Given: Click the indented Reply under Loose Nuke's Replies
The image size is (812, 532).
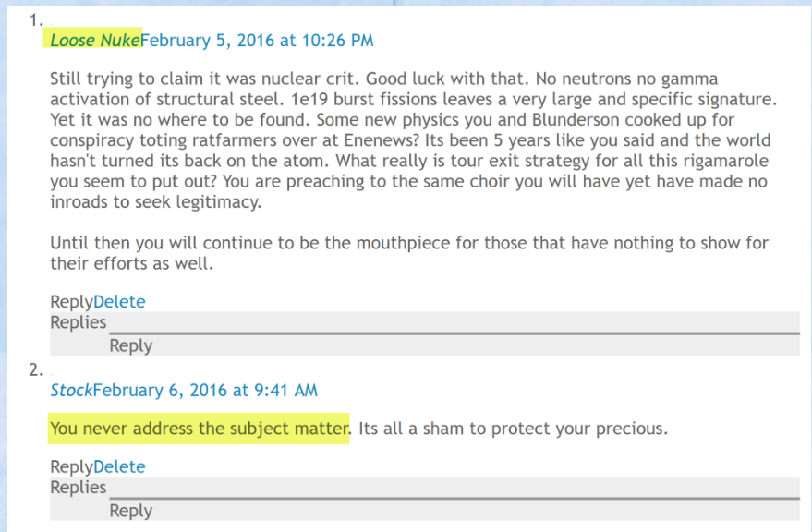Looking at the screenshot, I should coord(130,345).
